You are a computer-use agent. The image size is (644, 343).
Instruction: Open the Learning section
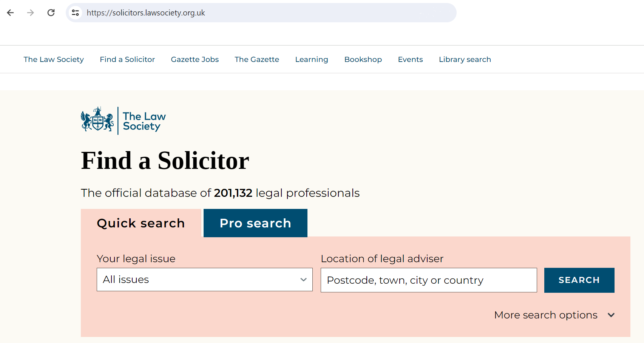point(311,59)
